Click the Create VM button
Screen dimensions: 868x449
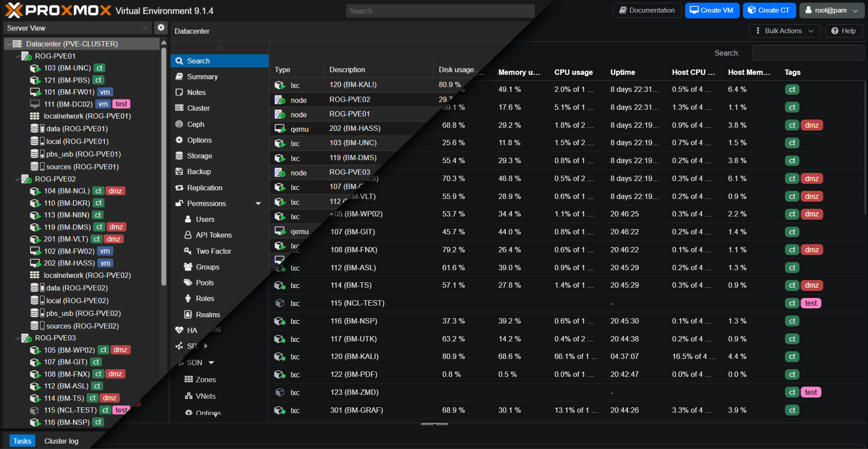(712, 10)
